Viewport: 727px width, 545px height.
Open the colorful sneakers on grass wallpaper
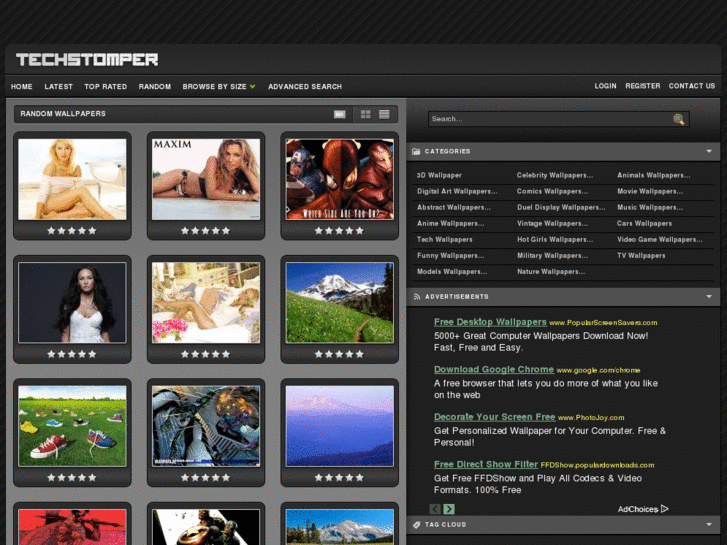click(72, 425)
